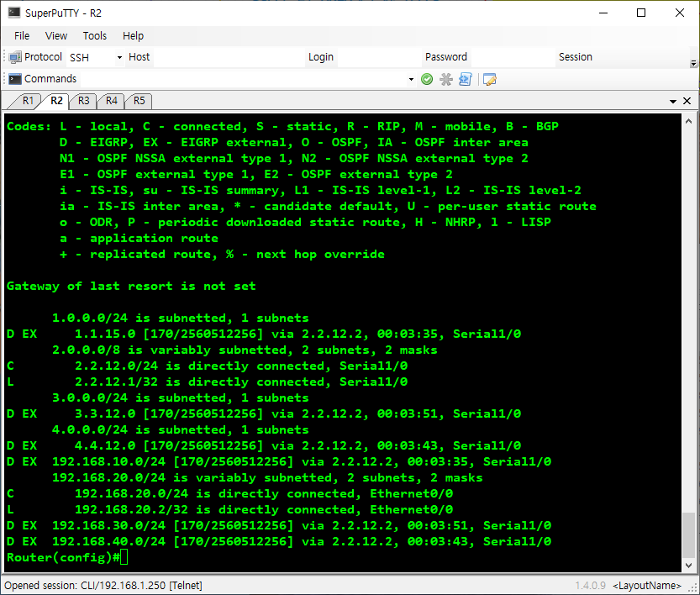The width and height of the screenshot is (700, 595).
Task: Click the '2.0.0.0/8 is variably subnetted' line
Action: (x=245, y=350)
